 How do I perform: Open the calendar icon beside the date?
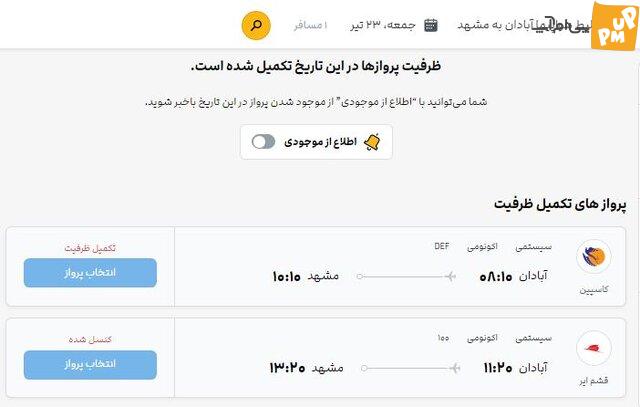point(431,25)
